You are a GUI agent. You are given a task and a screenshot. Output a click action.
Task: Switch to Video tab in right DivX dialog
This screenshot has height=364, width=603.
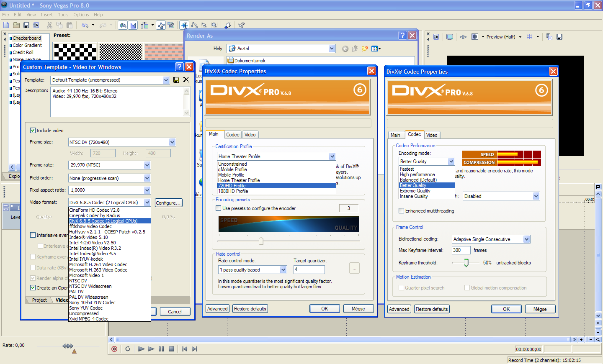[432, 135]
